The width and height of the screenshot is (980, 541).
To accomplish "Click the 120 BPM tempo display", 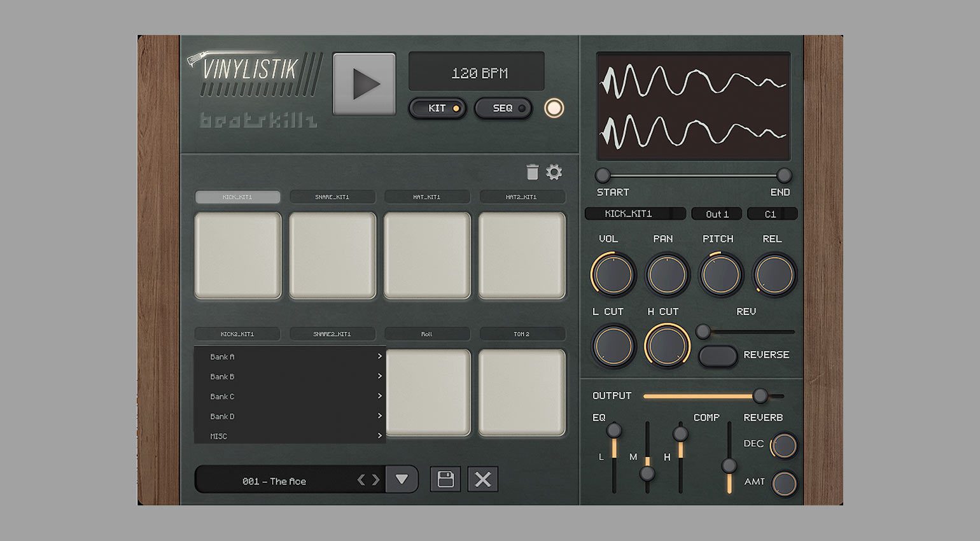I will (477, 71).
